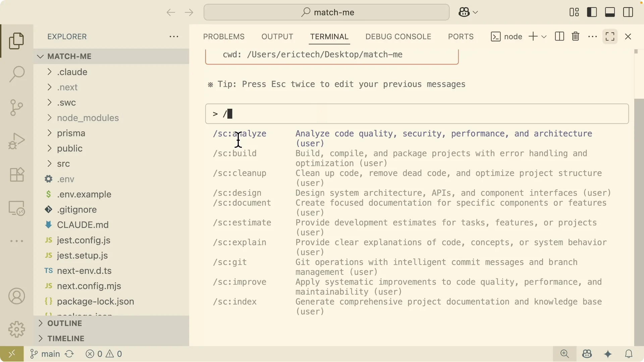The height and width of the screenshot is (362, 644).
Task: Open jest.setup.js file
Action: 111,256
